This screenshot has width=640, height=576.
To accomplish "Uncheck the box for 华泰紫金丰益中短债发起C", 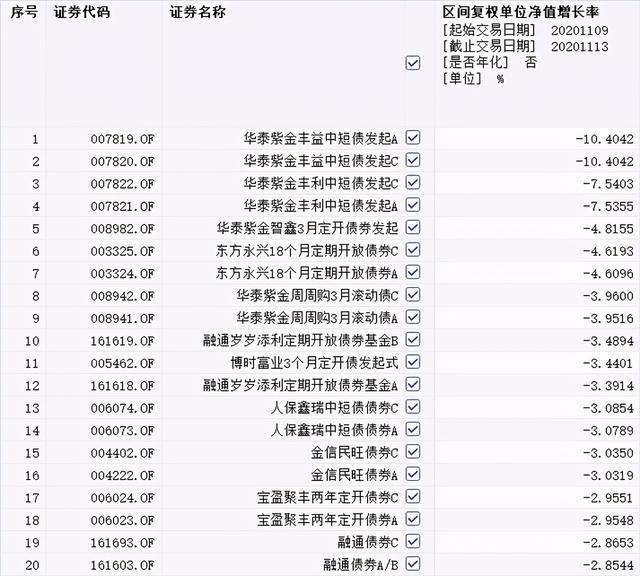I will coord(413,160).
